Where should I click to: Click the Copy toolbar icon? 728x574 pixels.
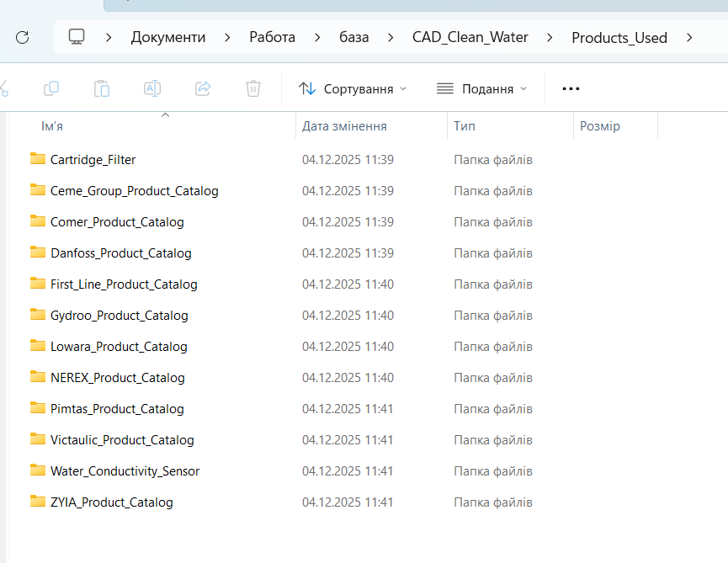click(51, 88)
